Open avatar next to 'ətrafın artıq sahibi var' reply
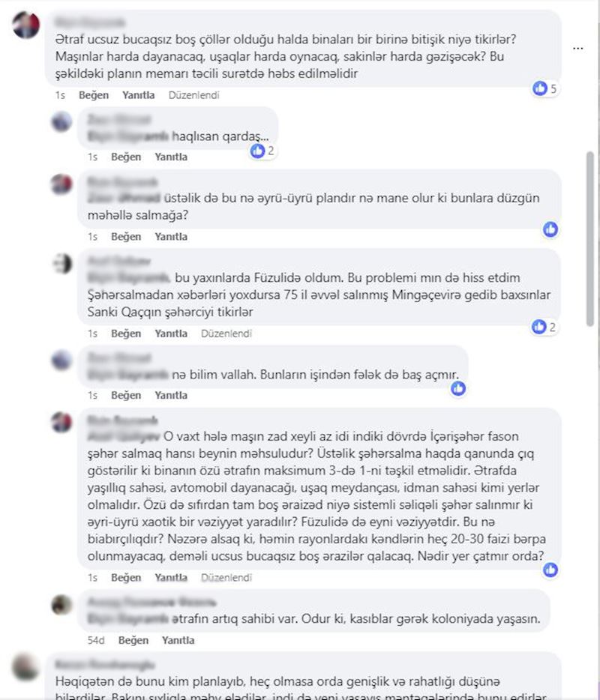This screenshot has width=600, height=700. click(x=61, y=605)
